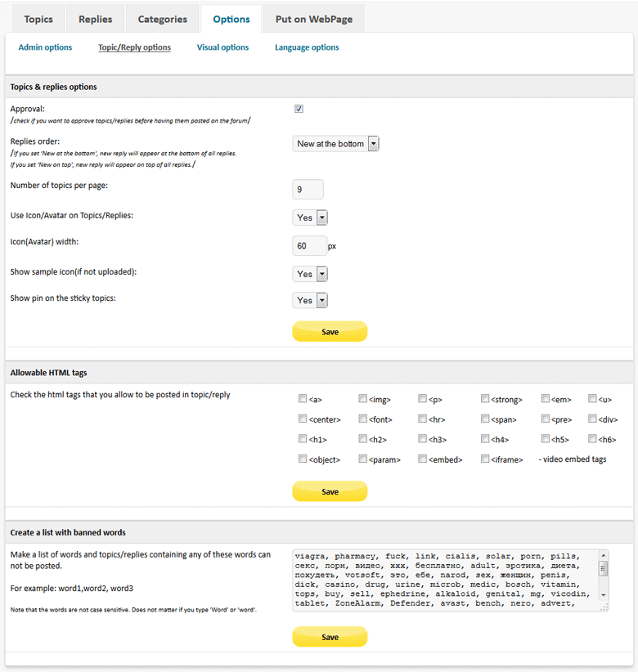The height and width of the screenshot is (672, 638).
Task: Open Show pin on sticky topics dropdown
Action: (x=310, y=300)
